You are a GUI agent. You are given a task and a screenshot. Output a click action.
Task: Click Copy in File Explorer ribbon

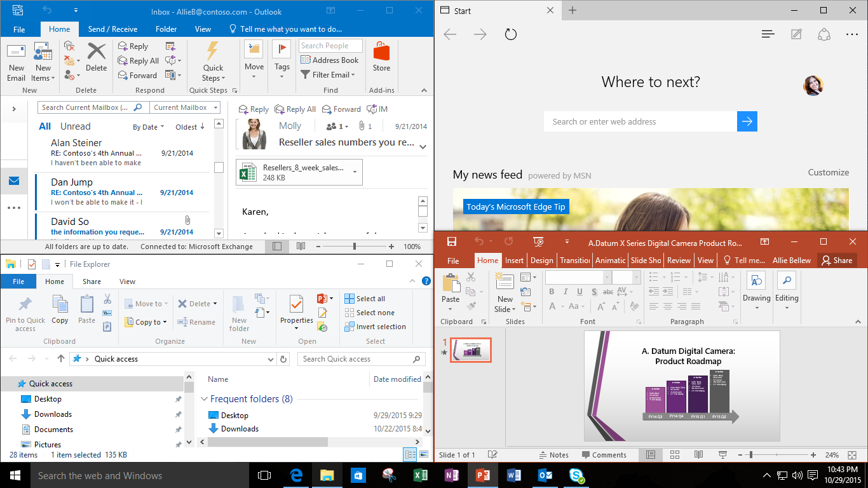pos(60,310)
